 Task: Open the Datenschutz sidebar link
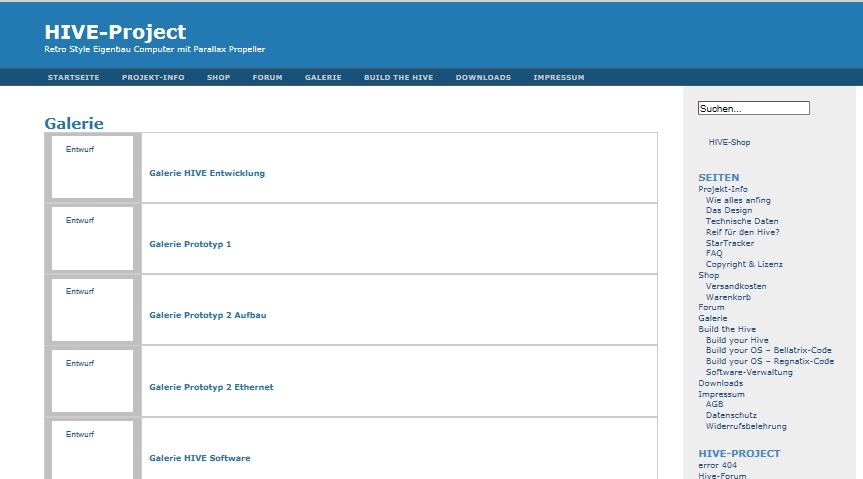click(x=731, y=415)
